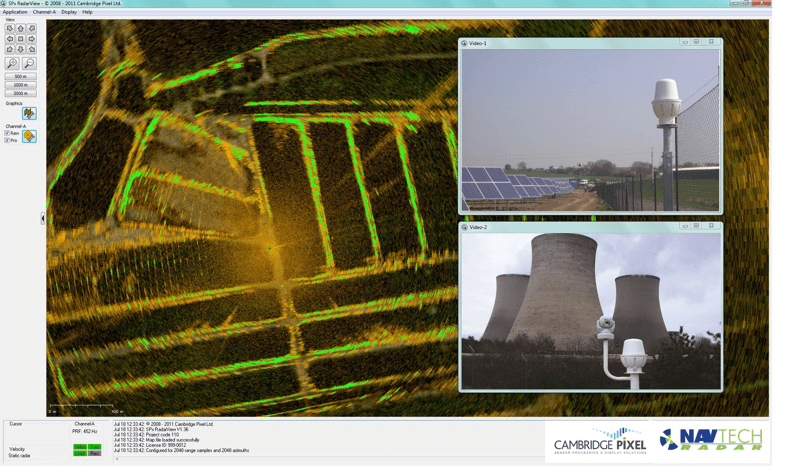Toggle the Raw checkbox under Channel-A
The width and height of the screenshot is (800, 467).
tap(8, 133)
